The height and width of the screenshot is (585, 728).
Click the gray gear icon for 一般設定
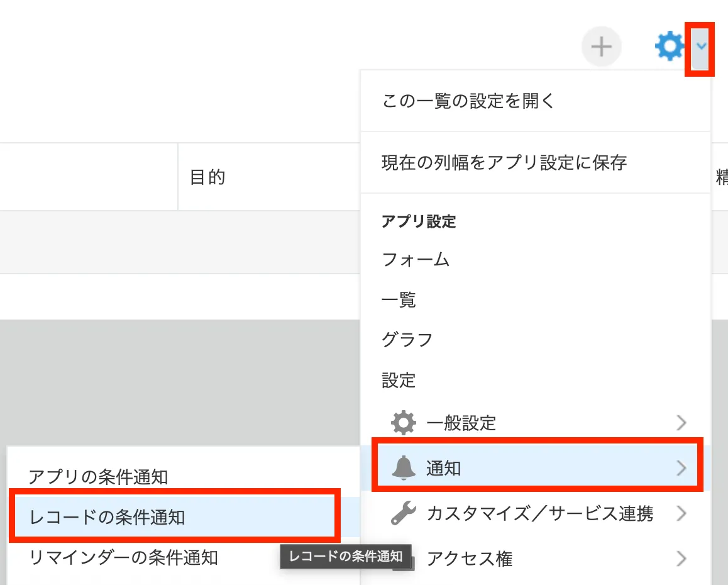click(403, 423)
